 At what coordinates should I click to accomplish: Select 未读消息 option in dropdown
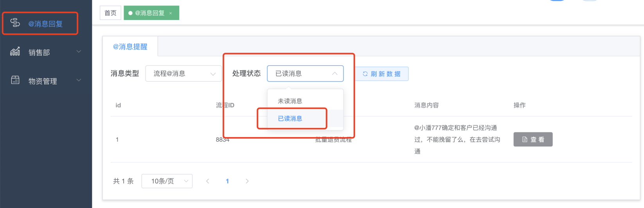[x=290, y=101]
